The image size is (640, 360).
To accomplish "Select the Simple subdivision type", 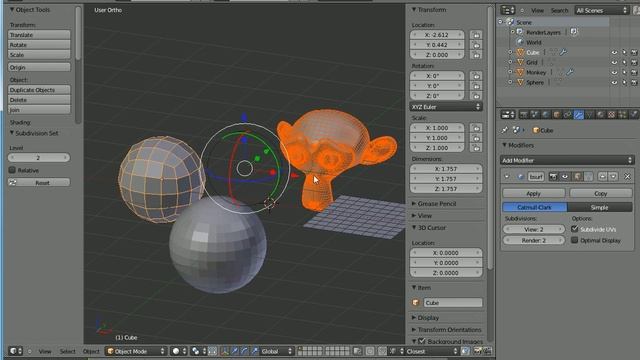I will pyautogui.click(x=600, y=207).
